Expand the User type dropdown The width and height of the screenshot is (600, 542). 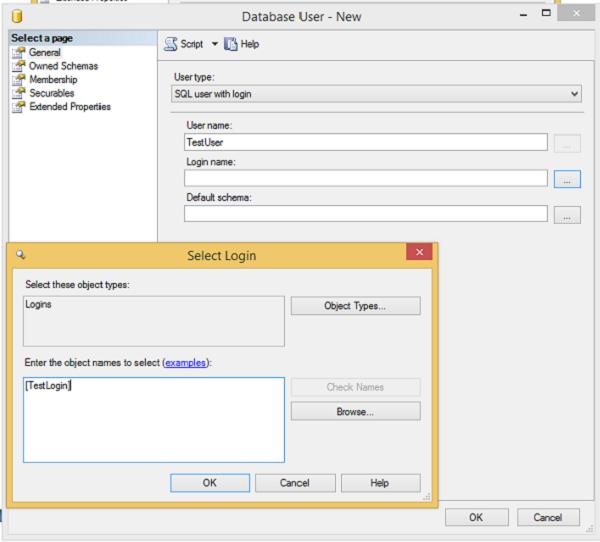377,94
